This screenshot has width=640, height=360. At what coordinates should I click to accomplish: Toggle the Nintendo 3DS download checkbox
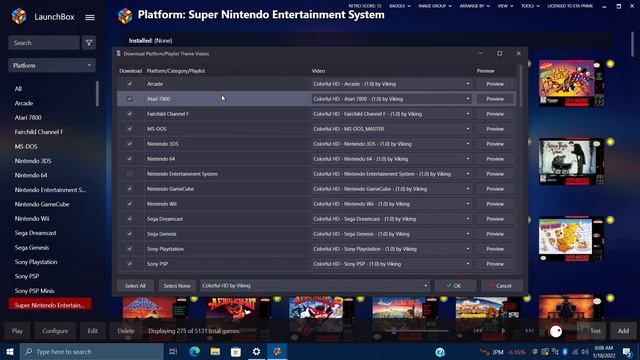tap(130, 144)
